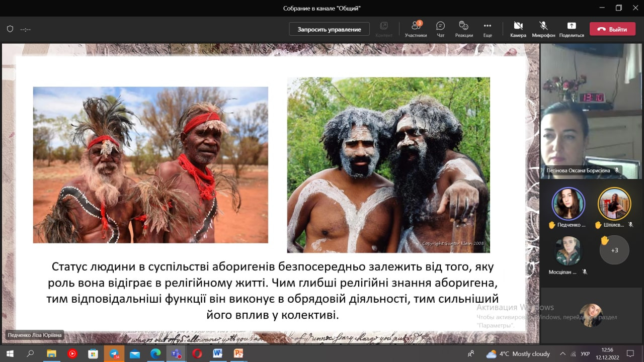Open the weather widget showing Mostly cloudy
The width and height of the screenshot is (644, 362).
(518, 354)
